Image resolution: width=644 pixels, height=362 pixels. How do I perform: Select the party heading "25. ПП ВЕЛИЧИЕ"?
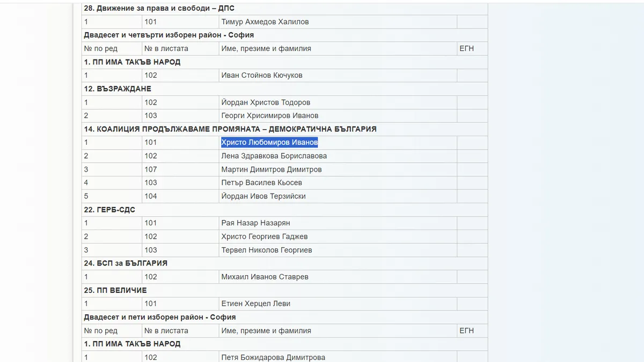point(115,291)
